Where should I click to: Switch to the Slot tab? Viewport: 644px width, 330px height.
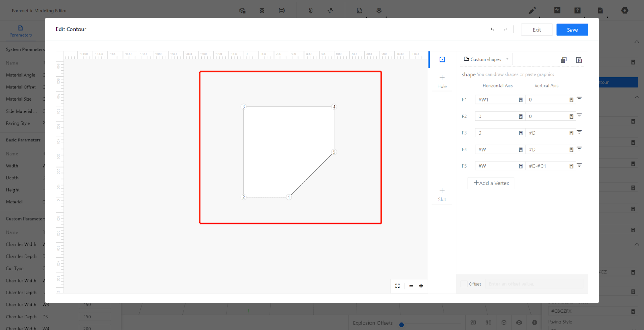click(x=442, y=194)
